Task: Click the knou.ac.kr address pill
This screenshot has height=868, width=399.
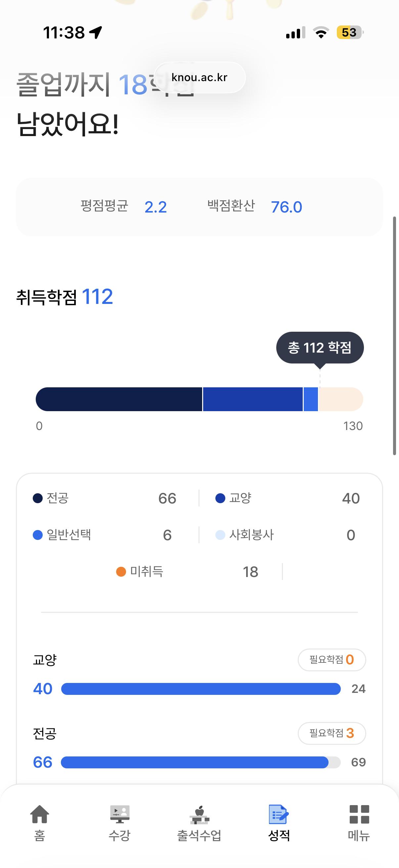Action: click(200, 77)
